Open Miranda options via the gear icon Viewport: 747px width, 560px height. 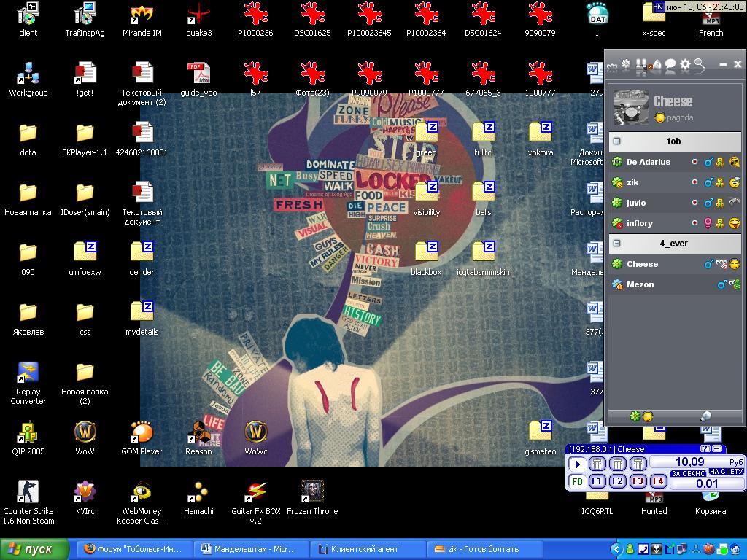point(685,64)
